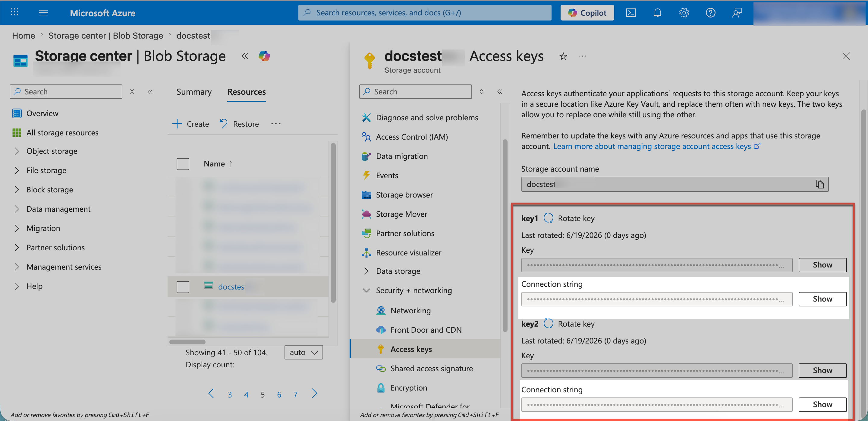This screenshot has height=421, width=868.
Task: Close the Access keys blade
Action: pos(846,56)
